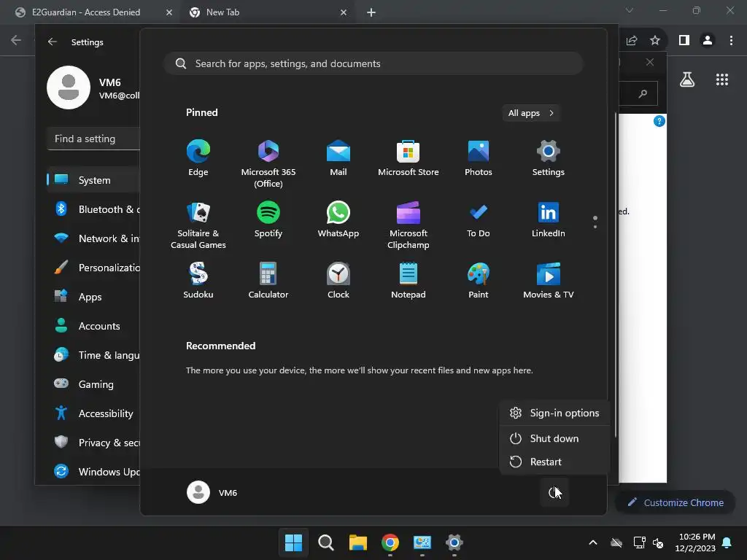This screenshot has height=560, width=747.
Task: Show hidden system tray icons
Action: tap(593, 542)
